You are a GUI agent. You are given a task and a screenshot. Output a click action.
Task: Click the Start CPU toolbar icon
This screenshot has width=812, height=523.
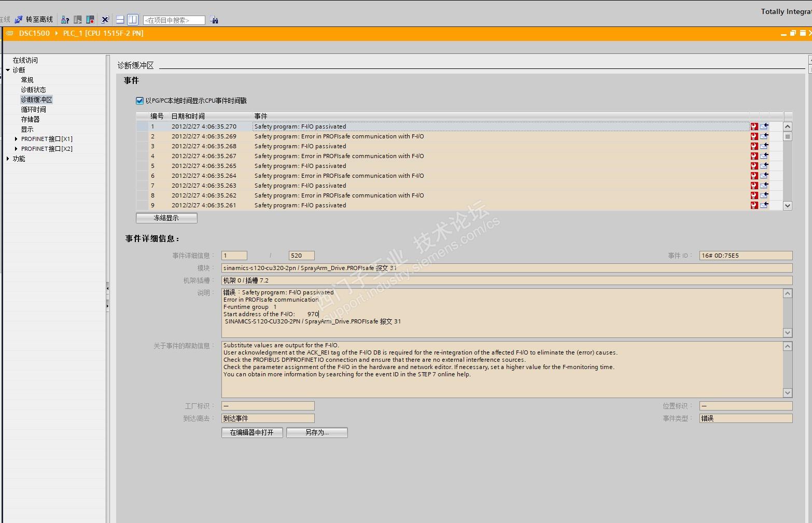[x=77, y=20]
